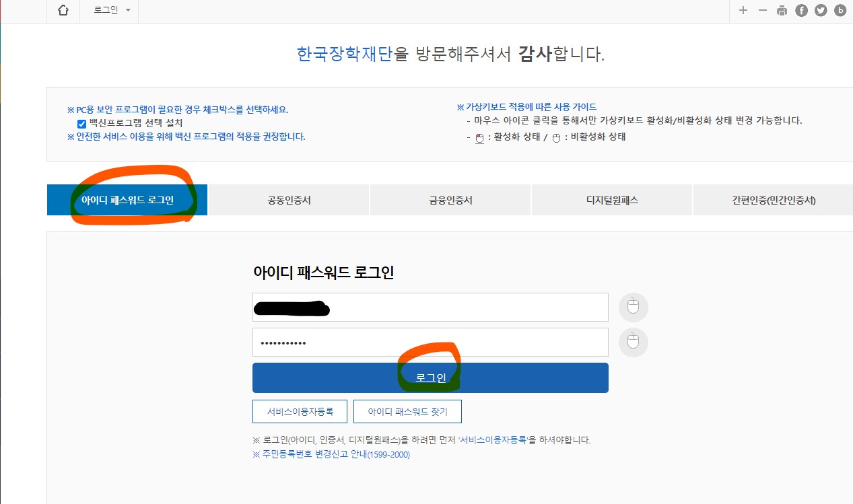Share on Facebook icon
Image resolution: width=853 pixels, height=504 pixels.
point(801,10)
